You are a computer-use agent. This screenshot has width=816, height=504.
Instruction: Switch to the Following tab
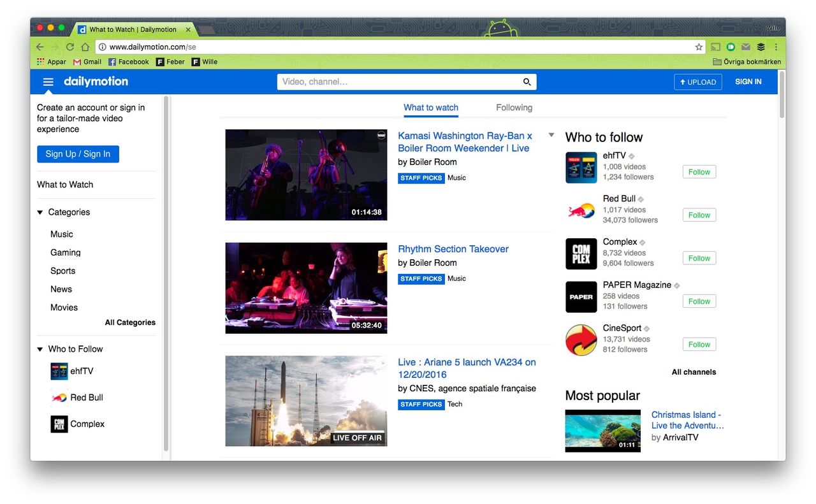pyautogui.click(x=514, y=108)
